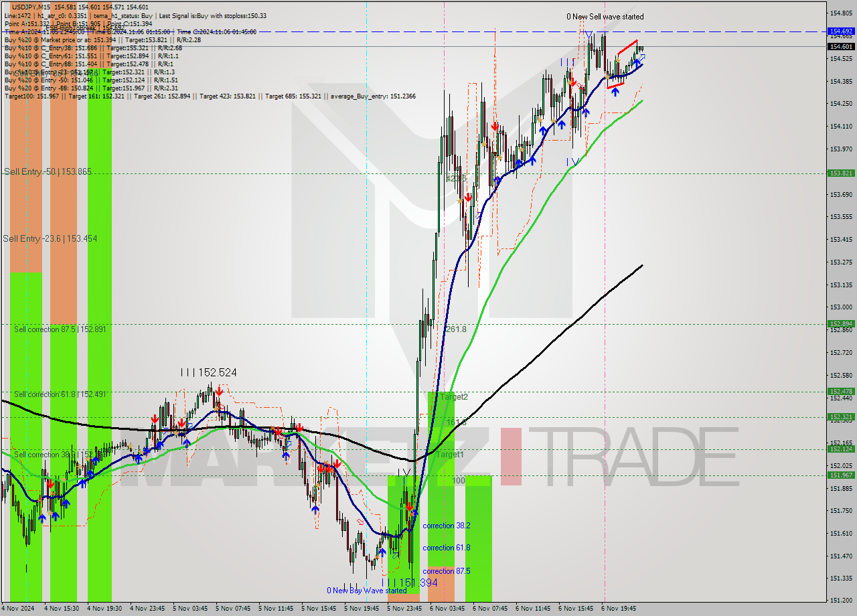Click the '6 Nov 07:45' time label
Viewport: 857px width, 616px height.
[490, 609]
